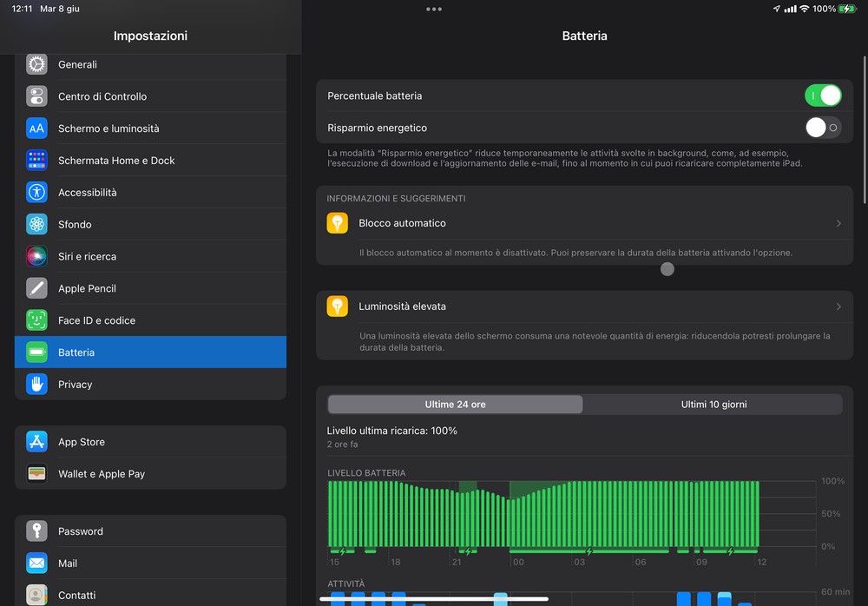Open Schermo e luminosità settings

click(150, 128)
